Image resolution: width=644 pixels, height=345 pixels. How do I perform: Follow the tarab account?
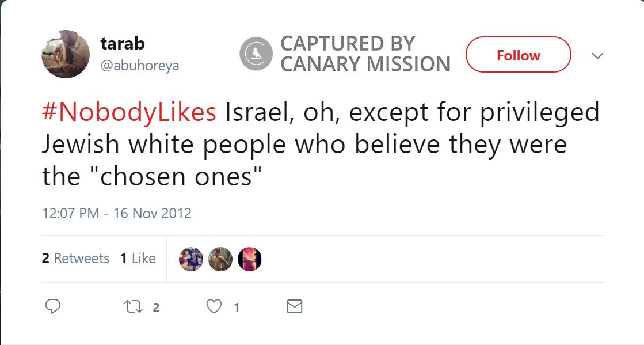click(518, 55)
